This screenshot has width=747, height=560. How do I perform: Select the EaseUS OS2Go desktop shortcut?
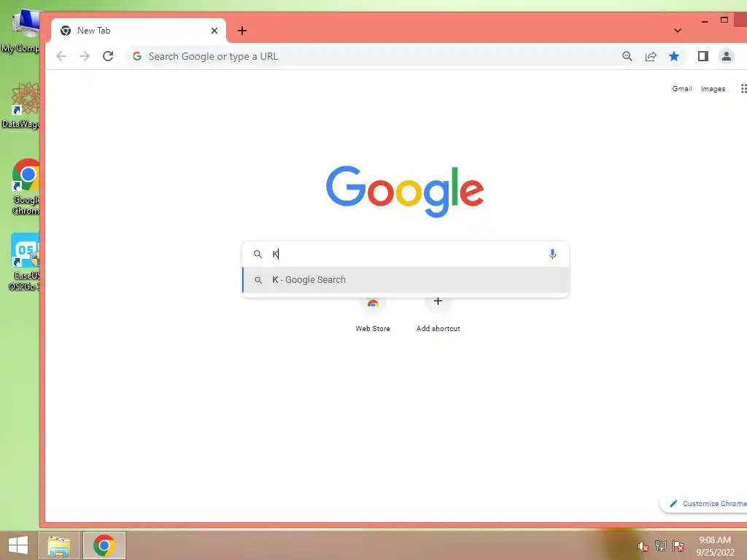(x=24, y=262)
